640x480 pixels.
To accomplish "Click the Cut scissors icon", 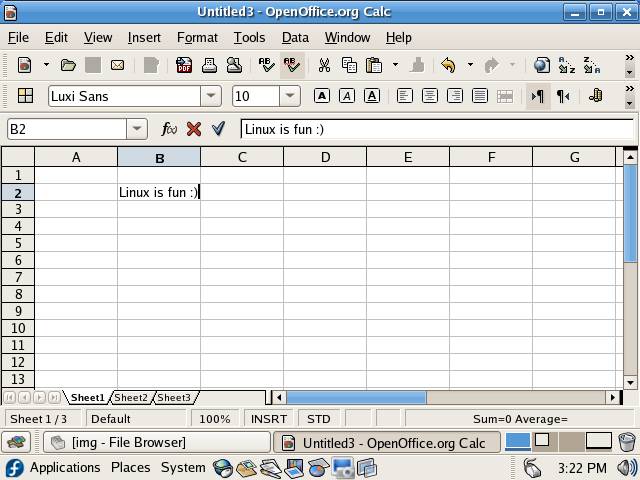I will pos(324,65).
